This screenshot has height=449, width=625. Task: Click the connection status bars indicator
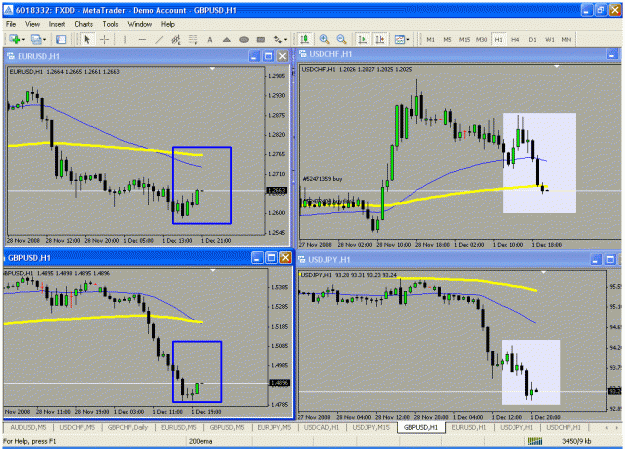click(x=535, y=441)
